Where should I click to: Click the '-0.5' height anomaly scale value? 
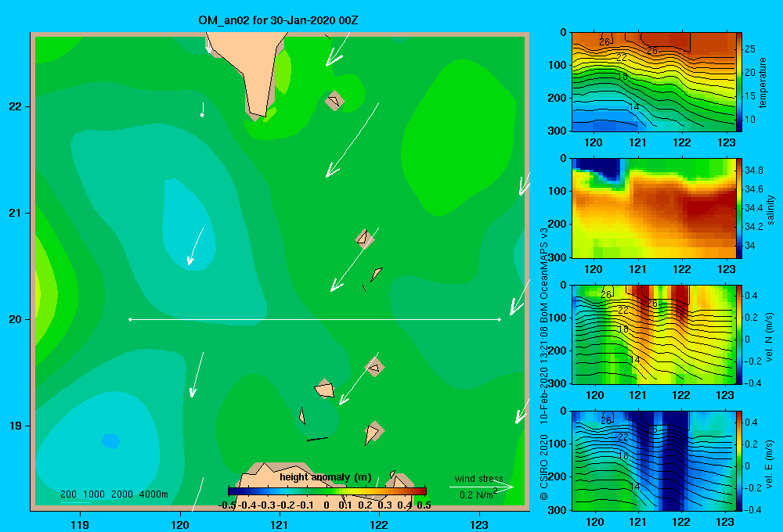[x=227, y=505]
